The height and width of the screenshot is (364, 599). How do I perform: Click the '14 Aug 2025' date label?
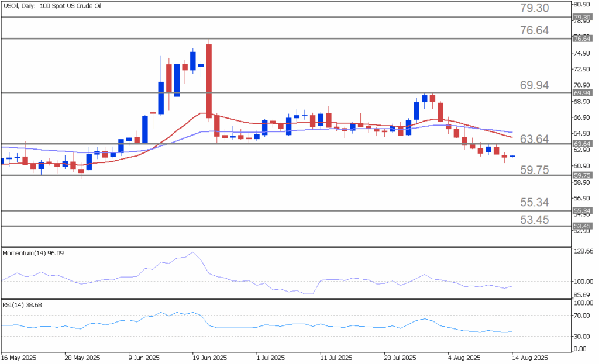pos(530,358)
